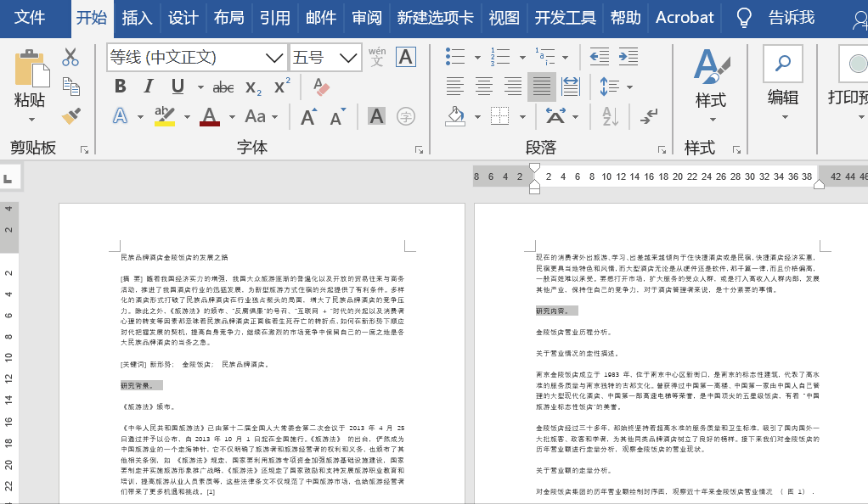Expand highlight color options arrow
868x504 pixels.
tap(187, 117)
